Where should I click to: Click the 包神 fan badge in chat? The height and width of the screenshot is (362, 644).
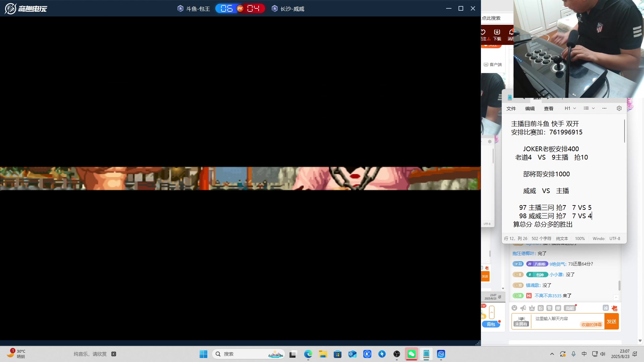tap(537, 275)
